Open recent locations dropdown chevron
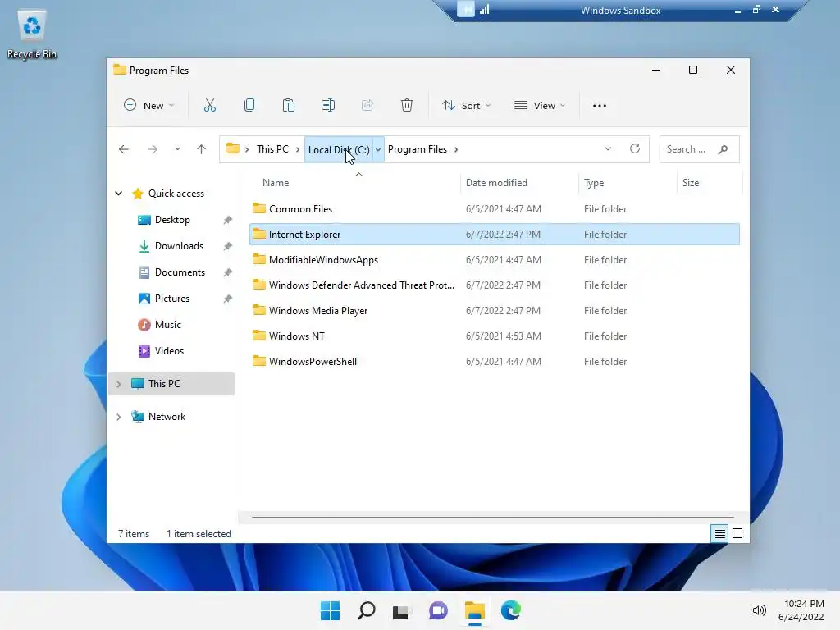 click(x=177, y=149)
